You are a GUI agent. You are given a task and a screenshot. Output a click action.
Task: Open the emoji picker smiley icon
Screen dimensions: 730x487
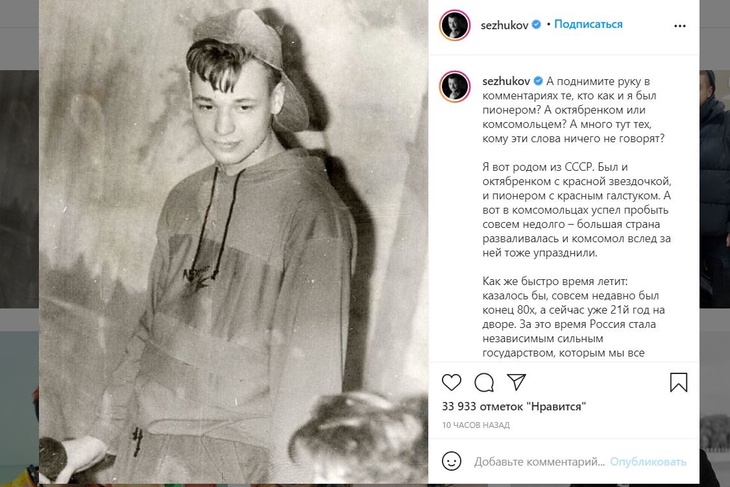[451, 461]
